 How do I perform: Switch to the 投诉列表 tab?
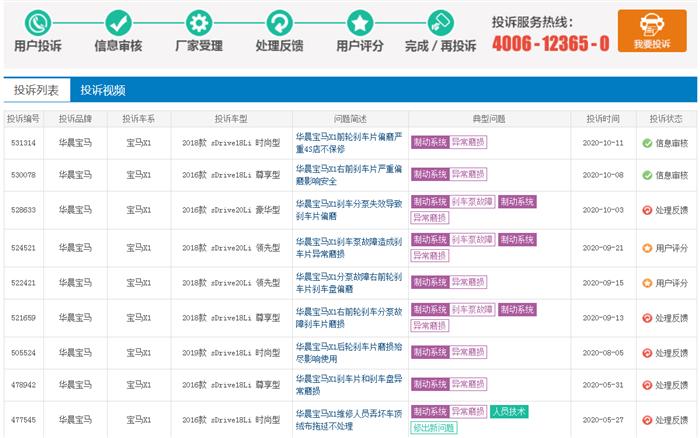click(x=37, y=90)
